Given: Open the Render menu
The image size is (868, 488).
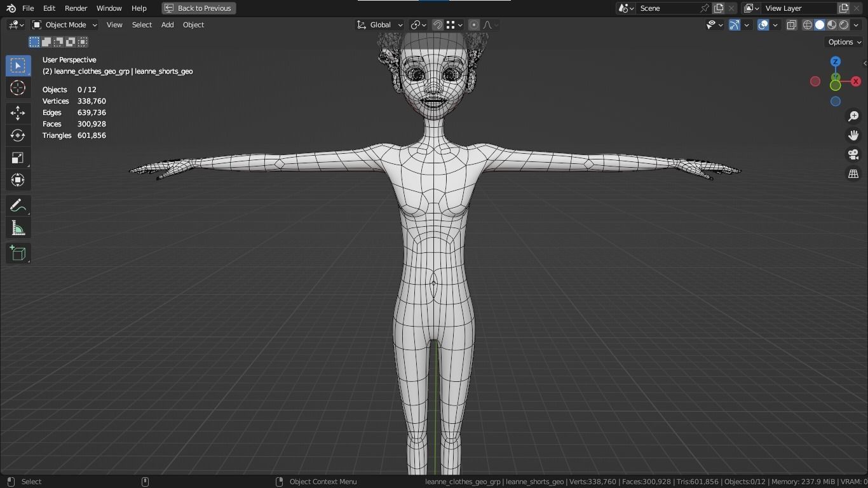Looking at the screenshot, I should (x=76, y=8).
